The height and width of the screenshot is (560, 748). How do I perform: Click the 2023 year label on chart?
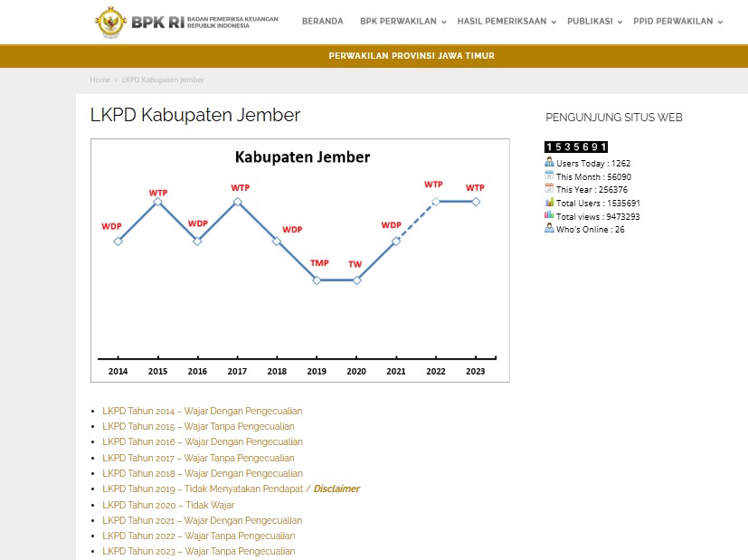[x=475, y=371]
